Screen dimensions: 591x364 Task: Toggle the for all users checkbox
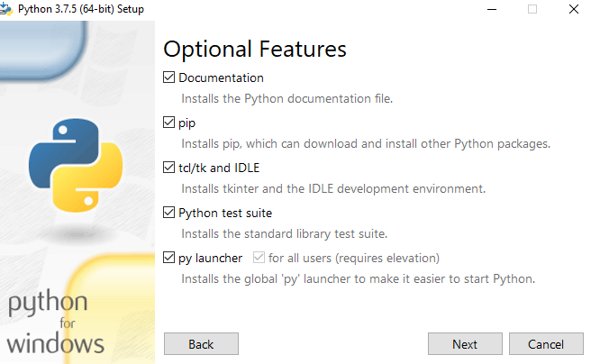259,258
